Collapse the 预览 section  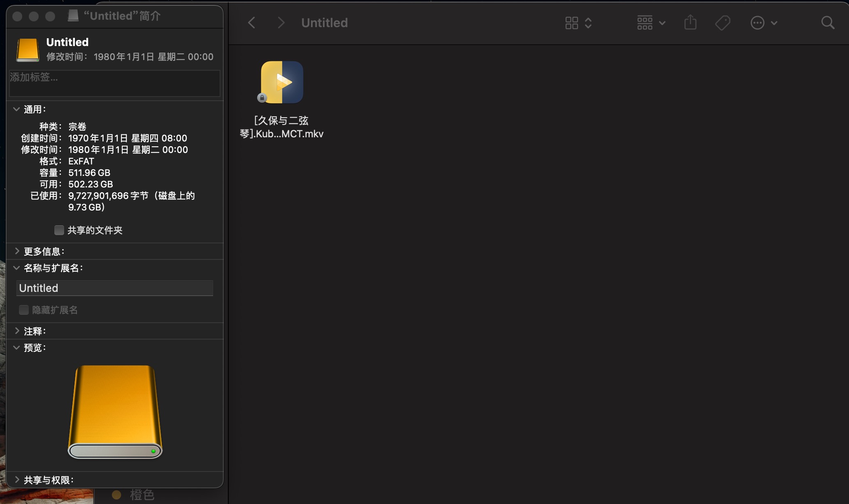(16, 348)
